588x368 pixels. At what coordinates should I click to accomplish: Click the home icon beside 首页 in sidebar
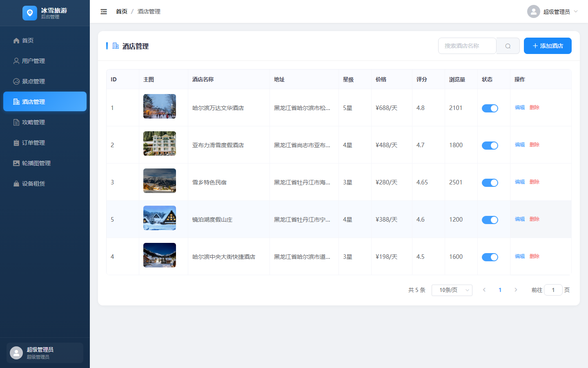click(16, 40)
